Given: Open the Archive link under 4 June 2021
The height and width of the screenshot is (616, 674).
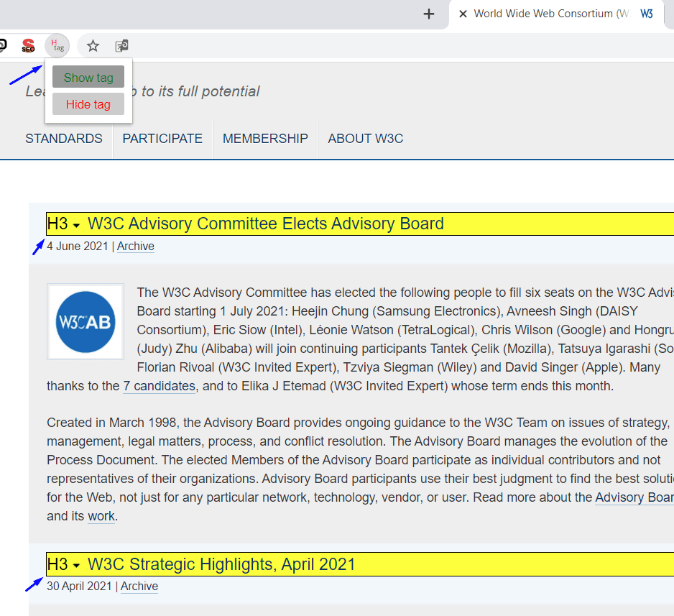Looking at the screenshot, I should tap(136, 247).
